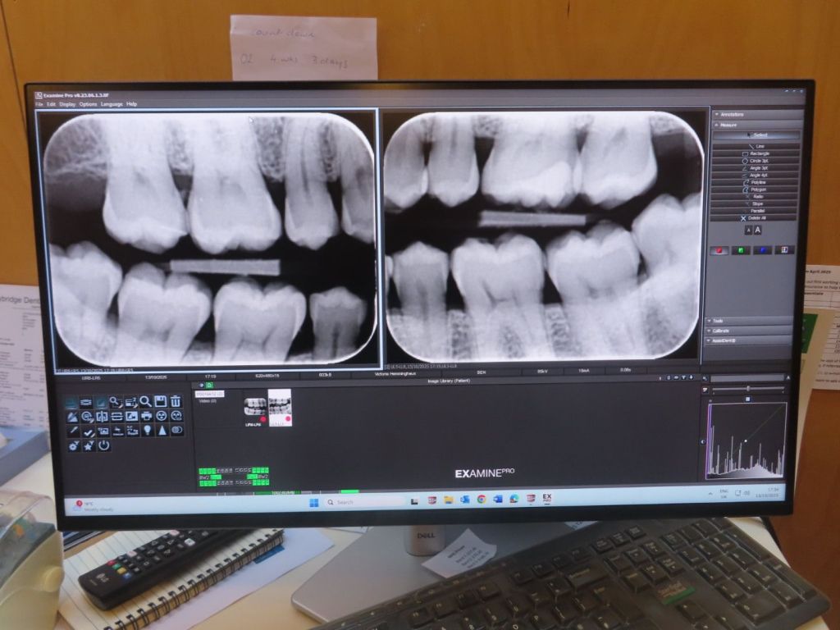The height and width of the screenshot is (630, 840).
Task: Toggle the Polygon measure tool
Action: 756,189
